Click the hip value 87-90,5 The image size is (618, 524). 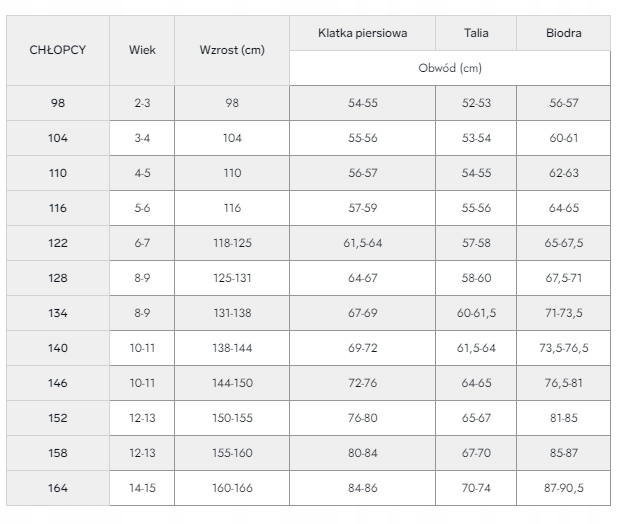coord(563,488)
